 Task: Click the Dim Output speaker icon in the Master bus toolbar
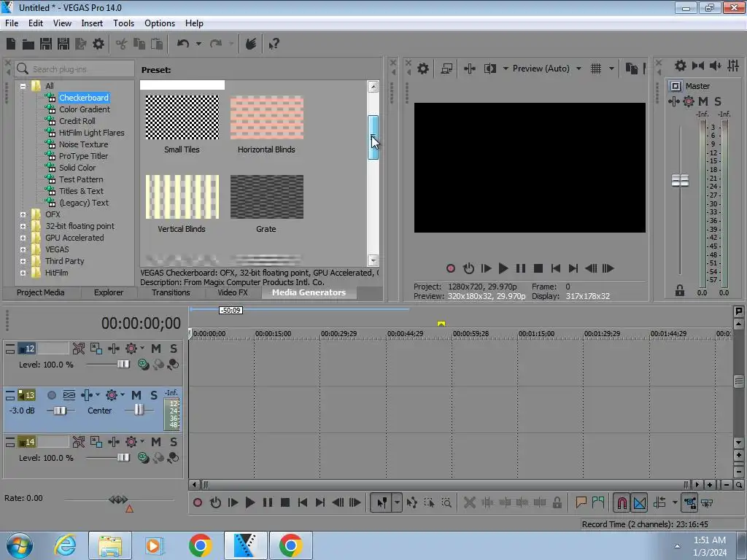point(715,66)
